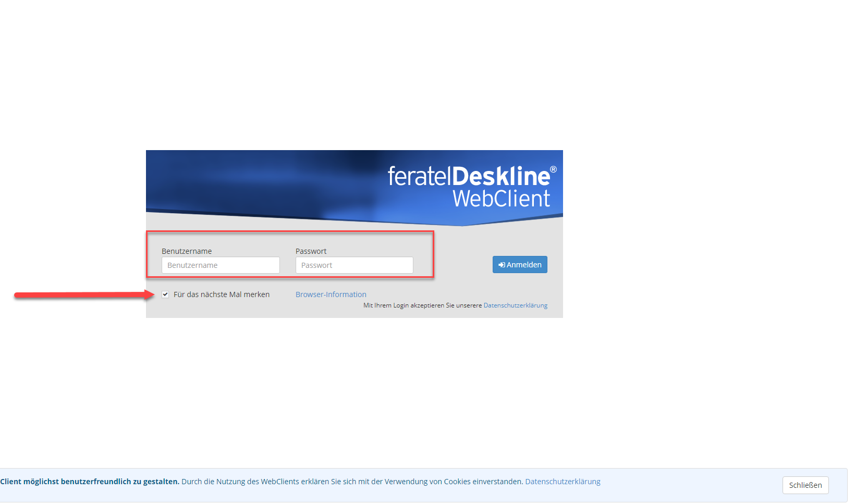Screen dimensions: 855x504
Task: Click the Benutzername input field
Action: 221,265
